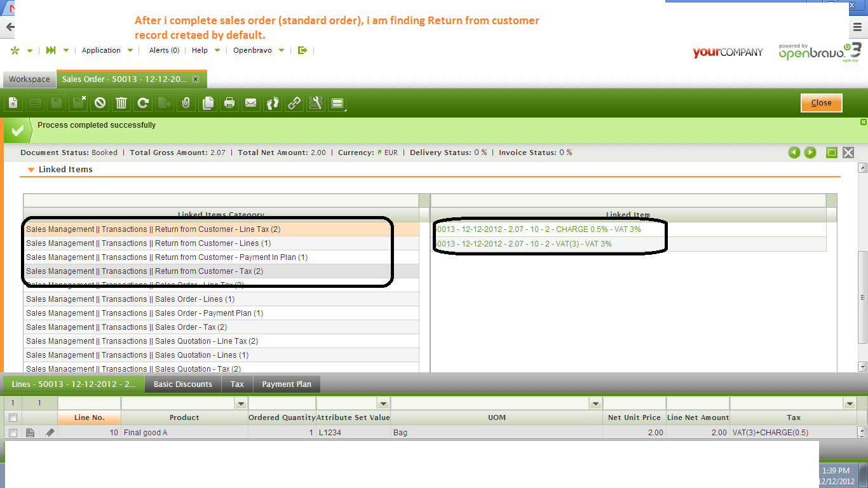Expand the green star menu arrow

pyautogui.click(x=30, y=50)
